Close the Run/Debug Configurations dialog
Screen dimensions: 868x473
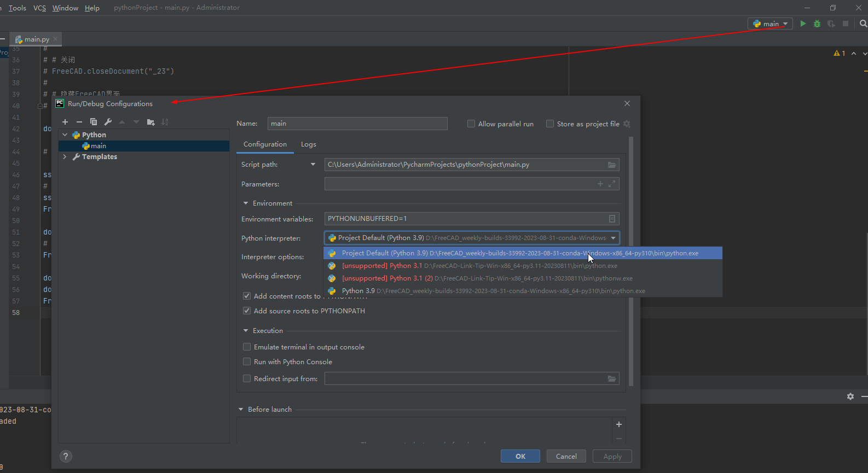coord(627,103)
